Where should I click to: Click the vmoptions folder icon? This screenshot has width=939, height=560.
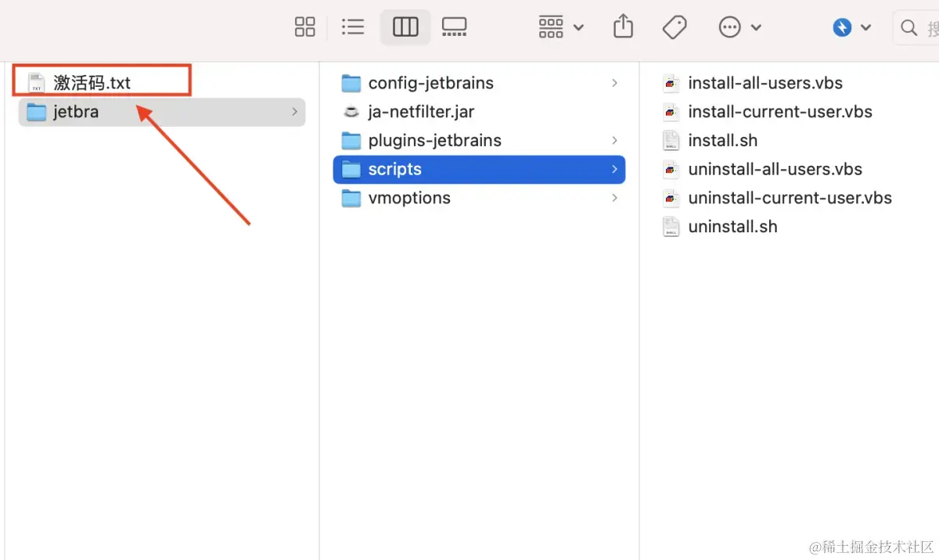pyautogui.click(x=352, y=199)
